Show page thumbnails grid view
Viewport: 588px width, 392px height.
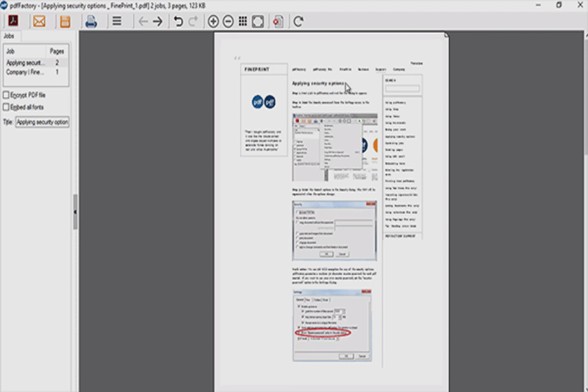243,21
